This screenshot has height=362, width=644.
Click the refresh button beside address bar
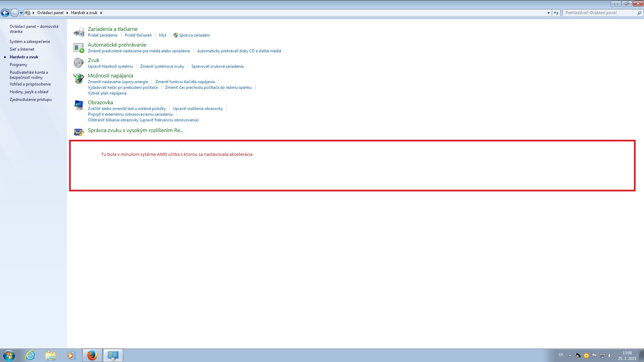556,13
